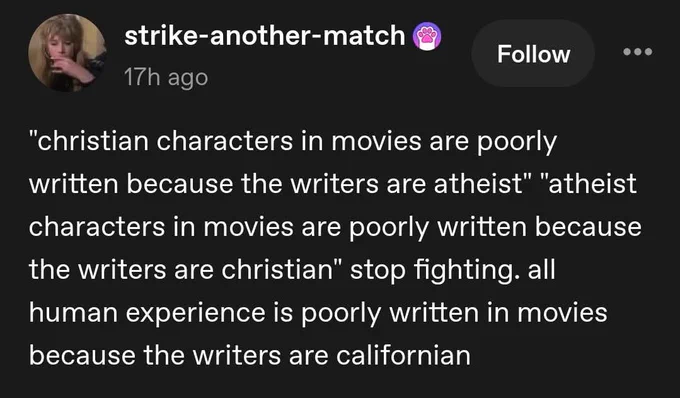
Task: Click the word "poorly" on the first line
Action: [x=517, y=142]
